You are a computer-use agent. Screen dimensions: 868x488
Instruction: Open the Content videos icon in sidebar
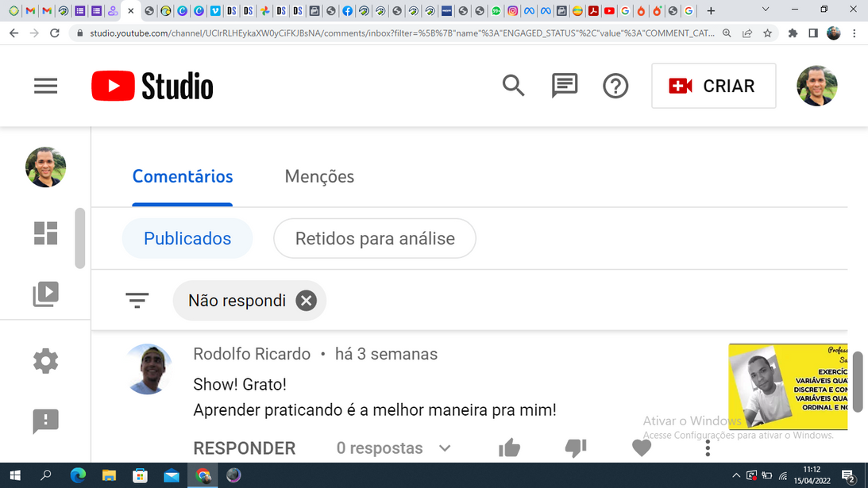point(46,294)
